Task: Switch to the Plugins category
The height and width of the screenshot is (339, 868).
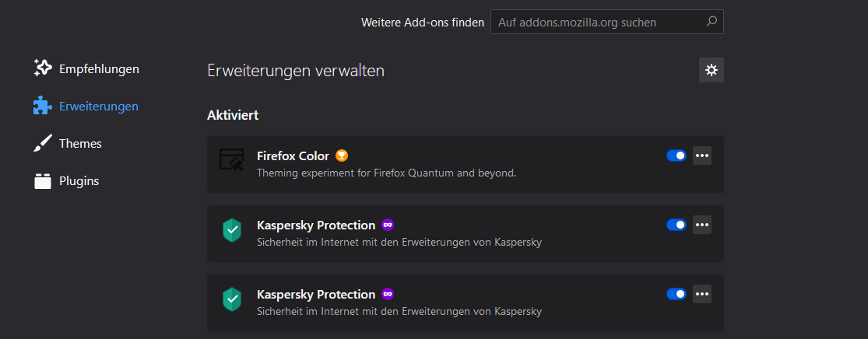Action: 79,181
